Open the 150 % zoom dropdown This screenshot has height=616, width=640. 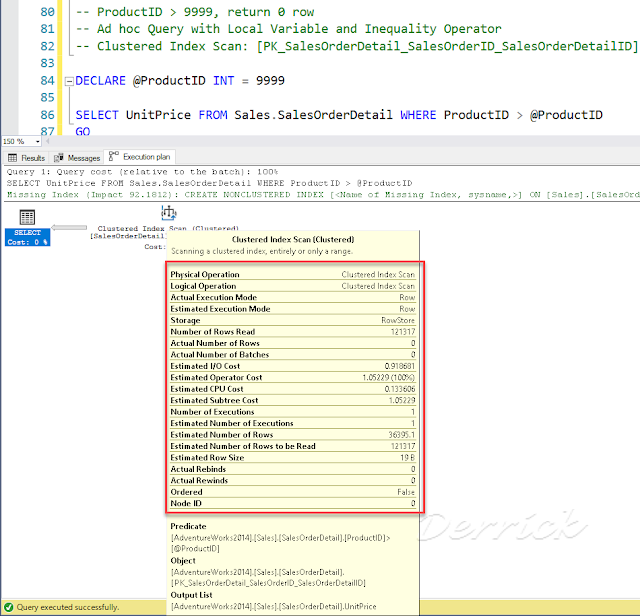pyautogui.click(x=38, y=142)
